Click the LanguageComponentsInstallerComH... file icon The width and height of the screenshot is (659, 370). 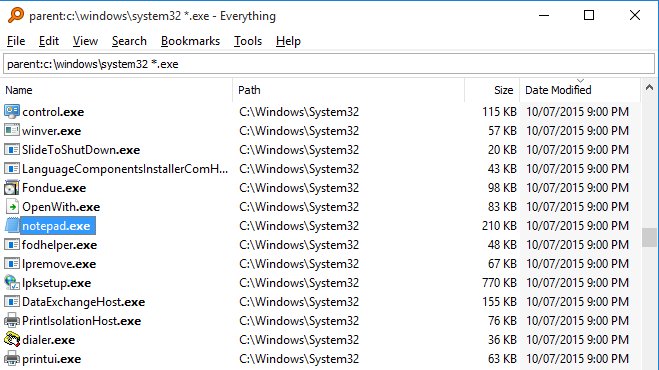pyautogui.click(x=12, y=169)
